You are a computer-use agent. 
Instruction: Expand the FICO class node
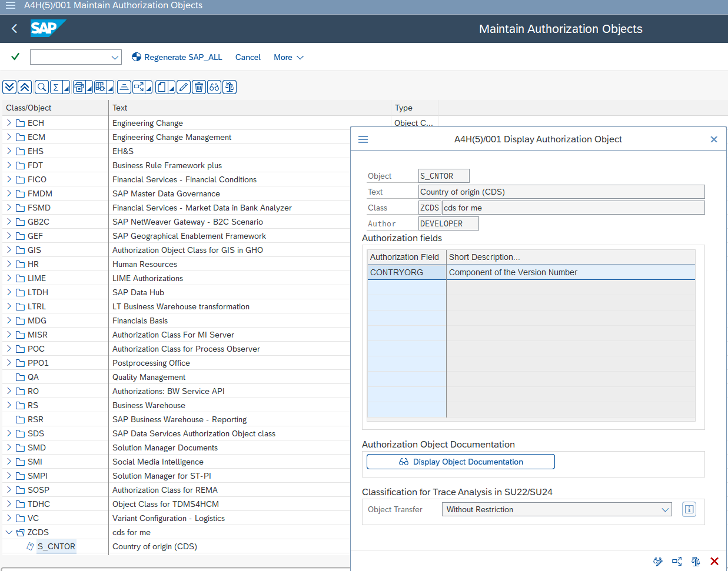[9, 179]
